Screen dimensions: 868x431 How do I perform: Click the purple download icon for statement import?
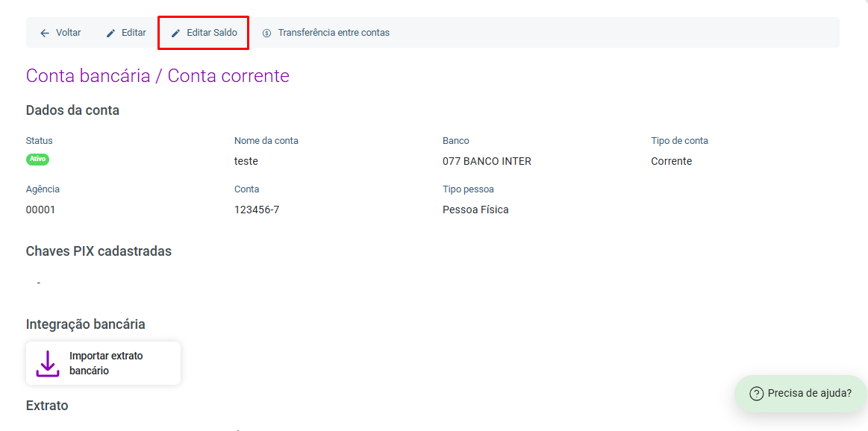click(48, 363)
